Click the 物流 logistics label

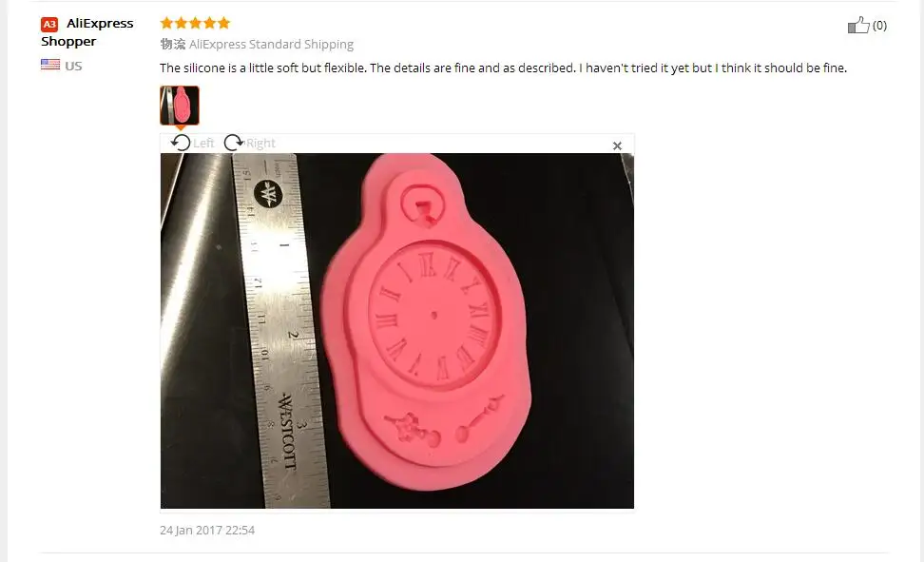click(173, 45)
